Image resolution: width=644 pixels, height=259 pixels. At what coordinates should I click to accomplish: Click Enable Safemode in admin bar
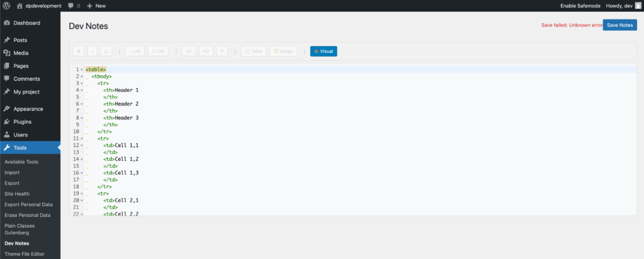pos(580,6)
